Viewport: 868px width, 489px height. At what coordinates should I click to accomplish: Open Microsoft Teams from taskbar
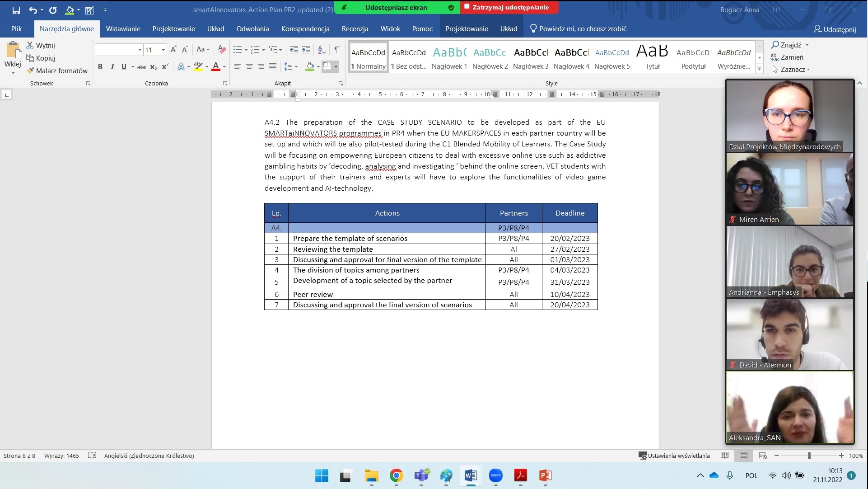pyautogui.click(x=421, y=475)
